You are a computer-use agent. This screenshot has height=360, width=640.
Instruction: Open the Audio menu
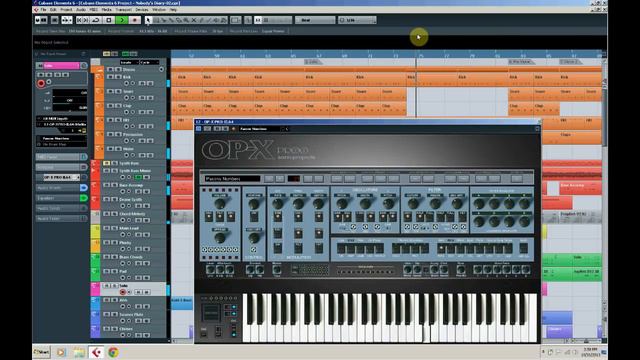click(81, 9)
